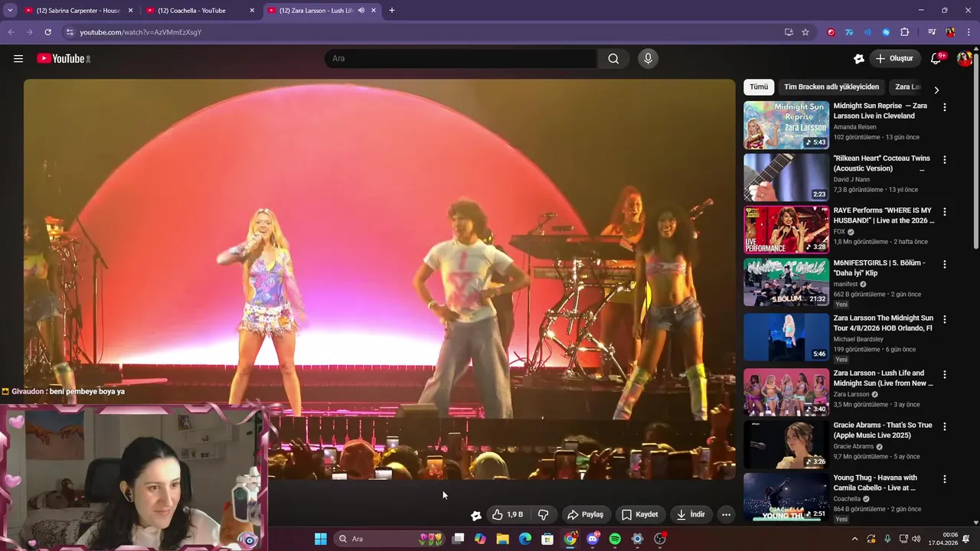Open options for Young Thug Havana video
Image resolution: width=980 pixels, height=551 pixels.
944,479
